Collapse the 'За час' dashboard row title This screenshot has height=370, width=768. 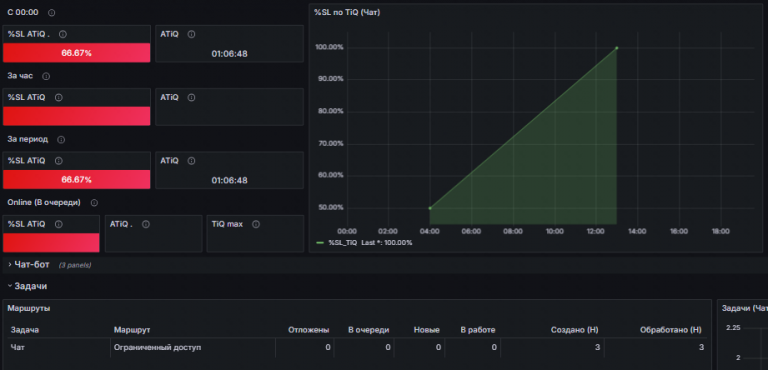[x=20, y=76]
